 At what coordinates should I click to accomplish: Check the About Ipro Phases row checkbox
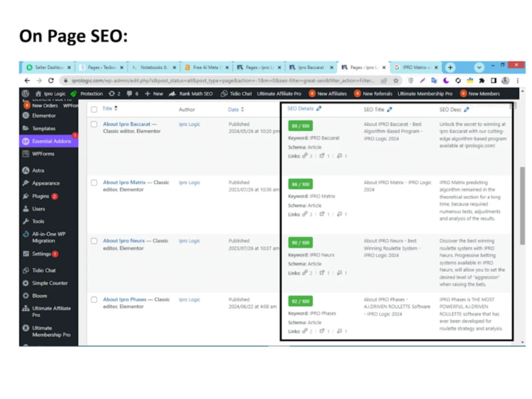point(94,300)
